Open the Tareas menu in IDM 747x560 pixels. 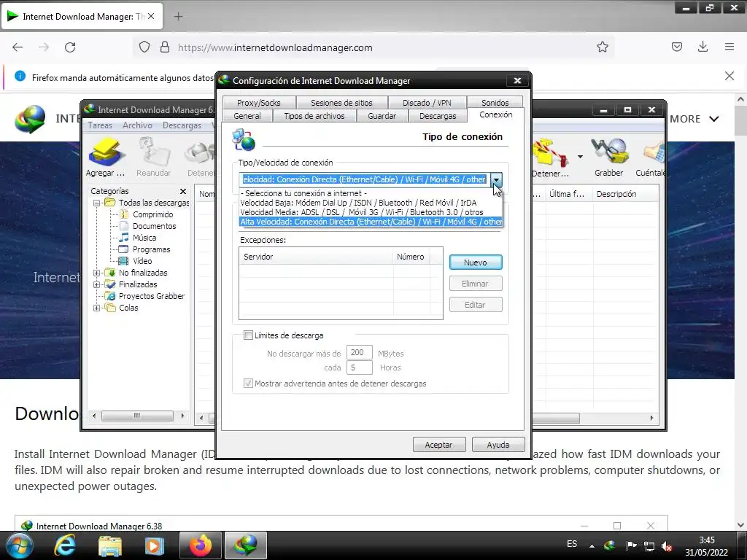click(x=100, y=125)
